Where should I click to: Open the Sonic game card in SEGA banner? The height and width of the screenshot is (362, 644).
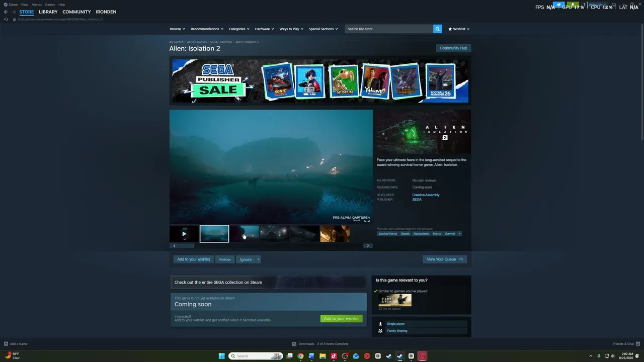[277, 80]
